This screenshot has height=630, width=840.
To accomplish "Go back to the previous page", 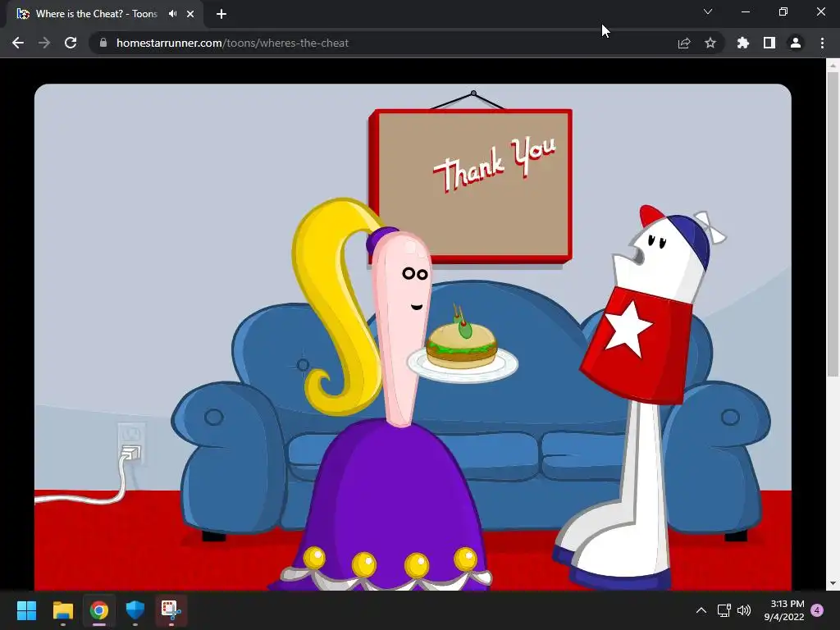I will pyautogui.click(x=18, y=43).
